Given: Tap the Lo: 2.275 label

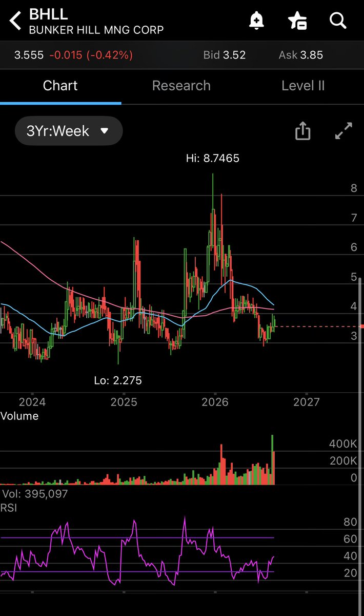Looking at the screenshot, I should tap(118, 380).
